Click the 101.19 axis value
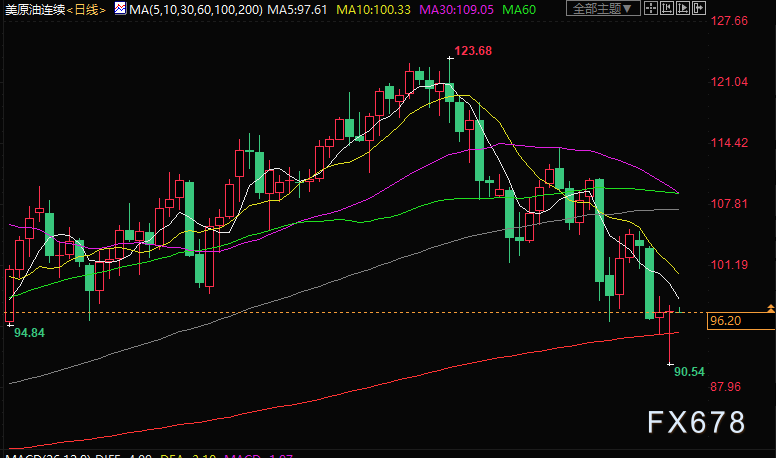 click(x=729, y=264)
